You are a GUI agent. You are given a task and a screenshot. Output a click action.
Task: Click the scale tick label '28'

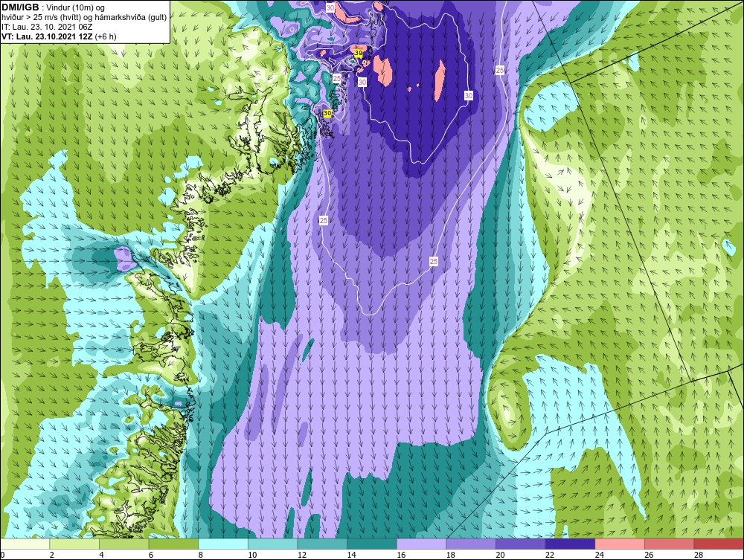[699, 555]
